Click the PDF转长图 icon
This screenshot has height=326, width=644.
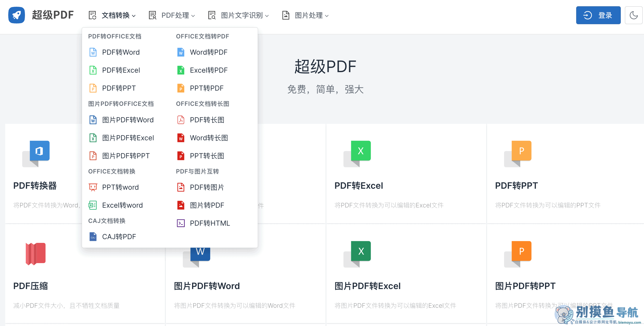click(181, 120)
